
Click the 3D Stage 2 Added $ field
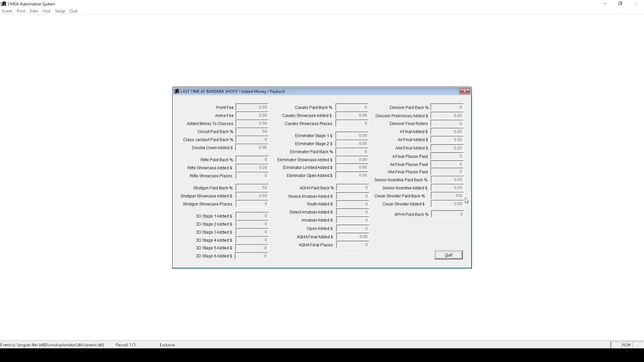[252, 224]
